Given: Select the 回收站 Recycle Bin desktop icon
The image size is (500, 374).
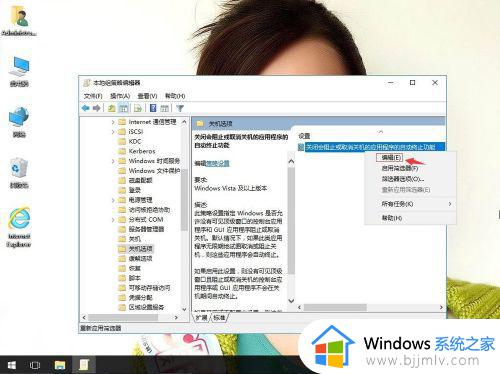Looking at the screenshot, I should pos(19,173).
